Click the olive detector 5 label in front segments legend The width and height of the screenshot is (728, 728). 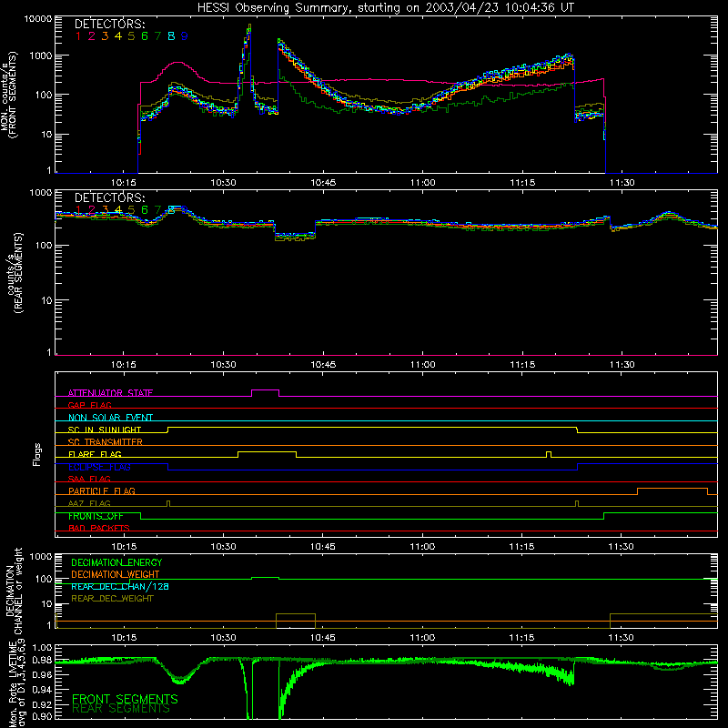click(131, 36)
